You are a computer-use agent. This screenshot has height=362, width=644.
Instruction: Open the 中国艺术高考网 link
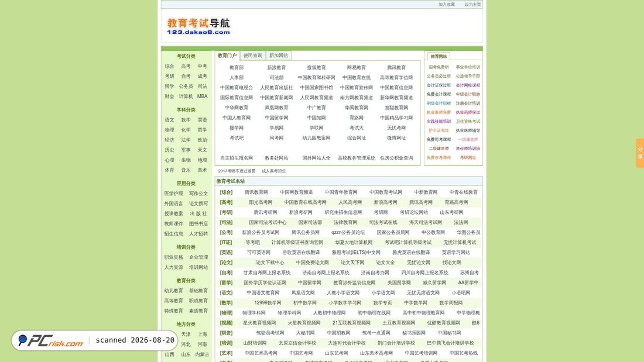click(261, 353)
